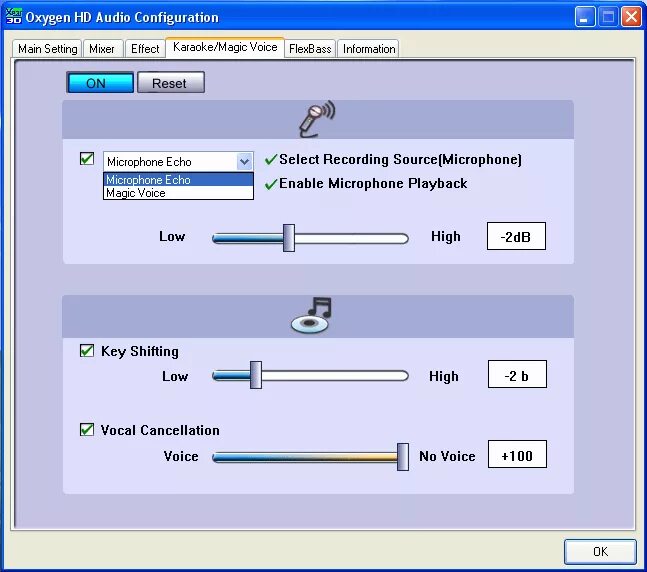The height and width of the screenshot is (572, 647).
Task: Turn off the blue ON toggle button
Action: (x=100, y=83)
